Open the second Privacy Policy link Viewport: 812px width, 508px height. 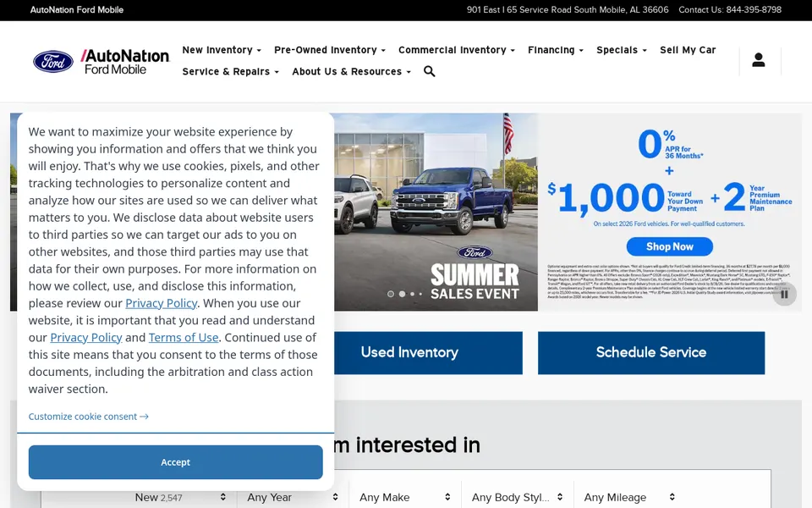(x=86, y=338)
